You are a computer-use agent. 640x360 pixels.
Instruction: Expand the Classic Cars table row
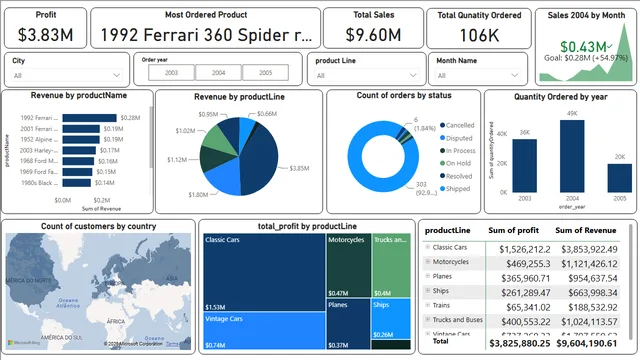tap(427, 247)
